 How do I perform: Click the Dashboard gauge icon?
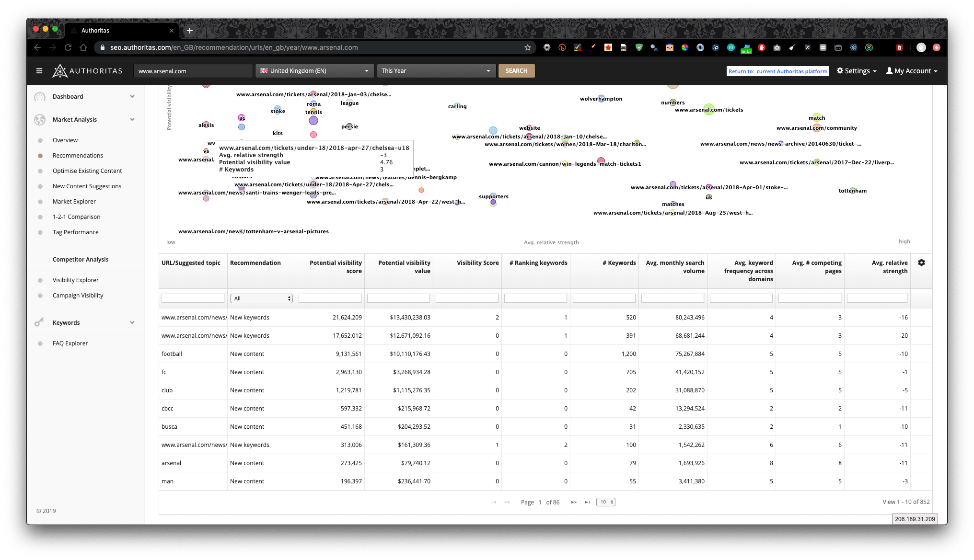pyautogui.click(x=40, y=97)
